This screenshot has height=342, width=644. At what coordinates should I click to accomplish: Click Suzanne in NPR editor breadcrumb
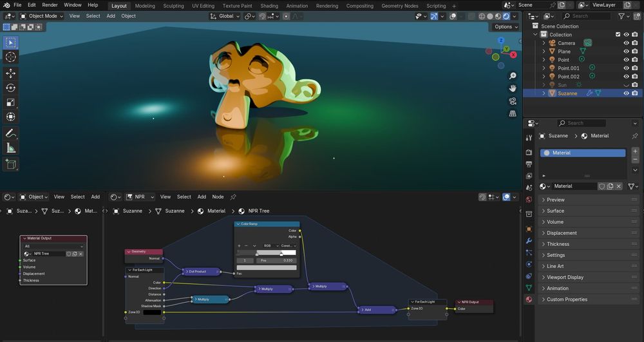[x=132, y=211]
